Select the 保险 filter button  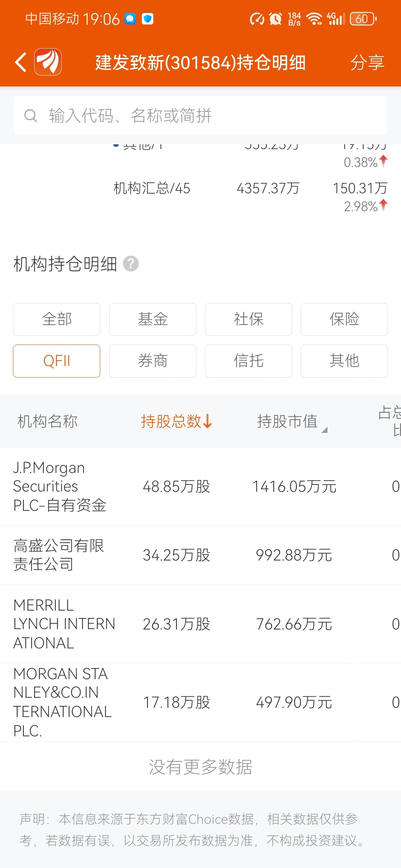coord(344,319)
